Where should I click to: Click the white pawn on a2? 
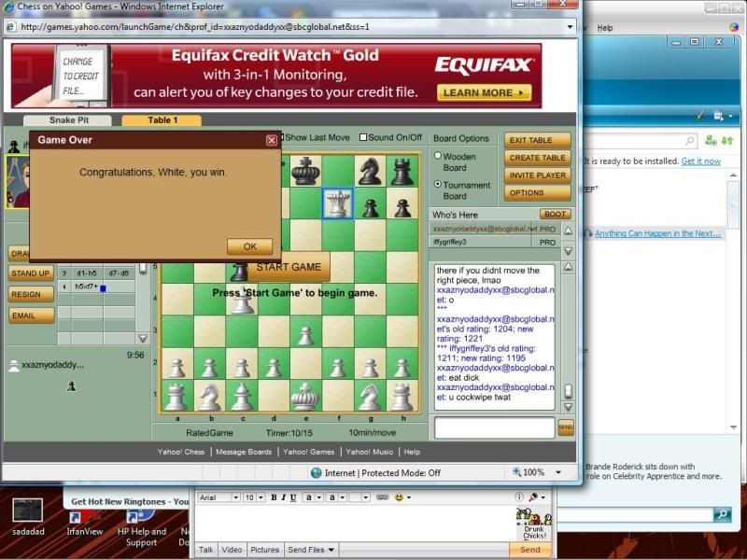coord(177,368)
